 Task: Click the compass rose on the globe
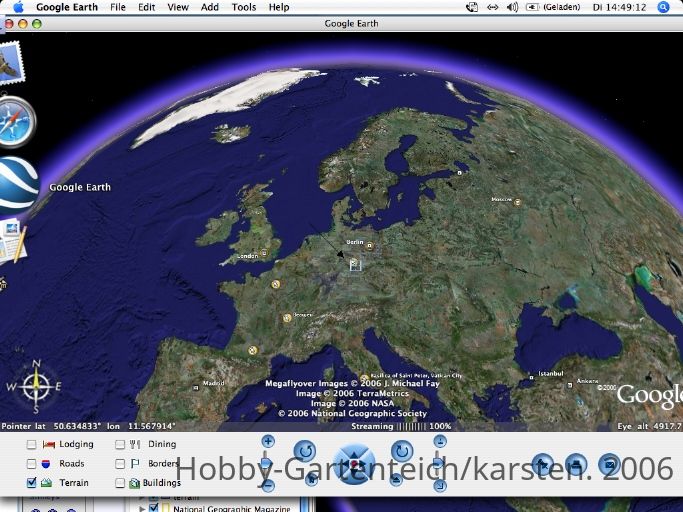point(36,386)
